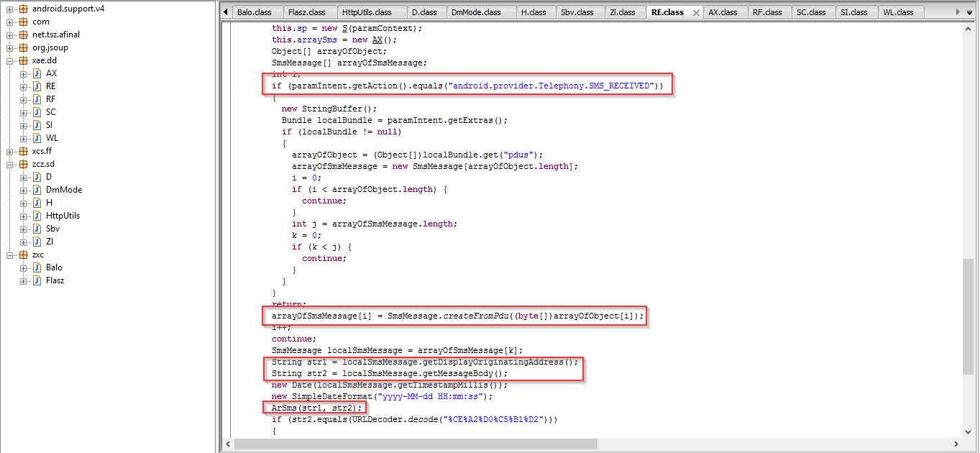The image size is (980, 453).
Task: Close the RE.class tab
Action: click(696, 12)
